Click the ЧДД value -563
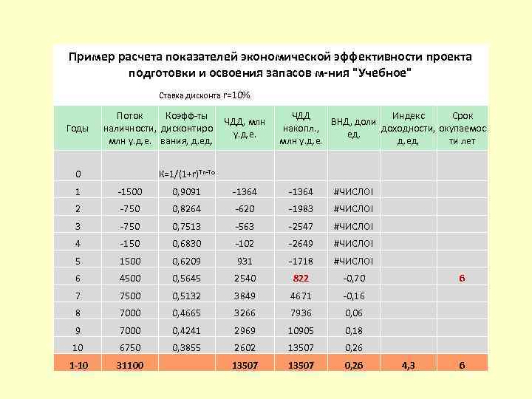 tap(245, 226)
